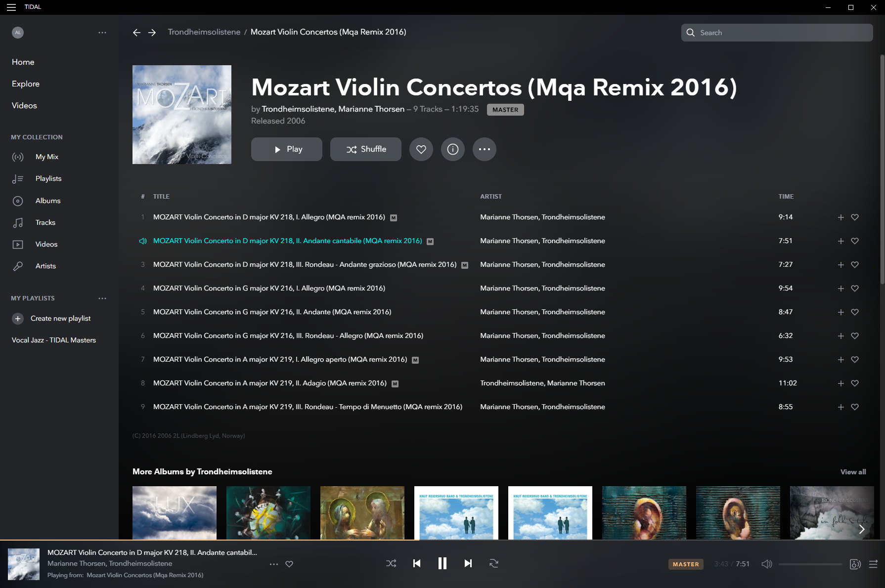Favorite the now-playing track in the player bar
This screenshot has height=588, width=885.
[x=289, y=564]
